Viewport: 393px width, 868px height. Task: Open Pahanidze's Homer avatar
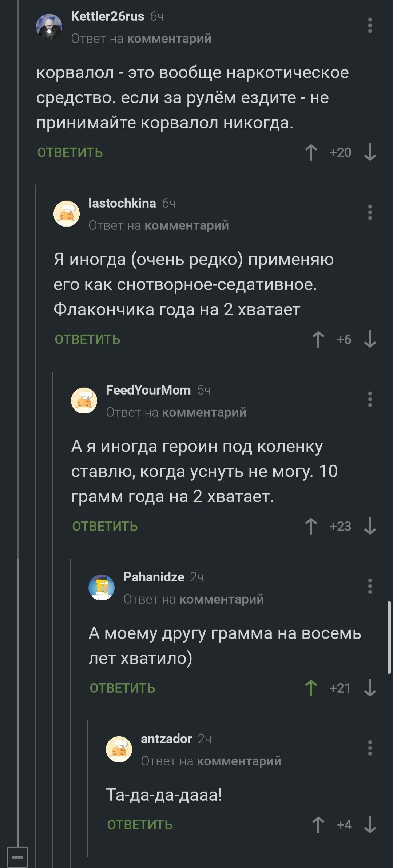102,587
